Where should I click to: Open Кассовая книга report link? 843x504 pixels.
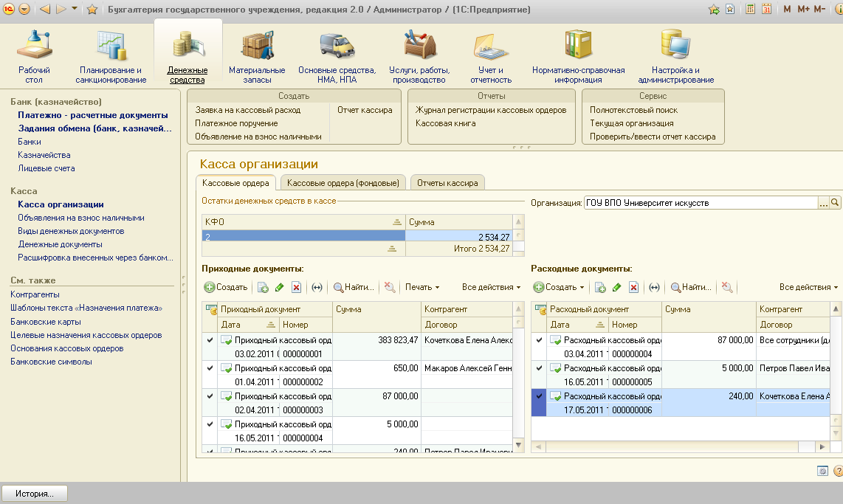(x=445, y=123)
